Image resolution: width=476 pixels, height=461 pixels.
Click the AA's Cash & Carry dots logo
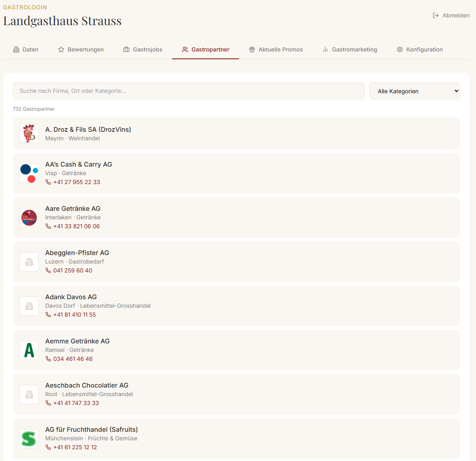[x=29, y=173]
